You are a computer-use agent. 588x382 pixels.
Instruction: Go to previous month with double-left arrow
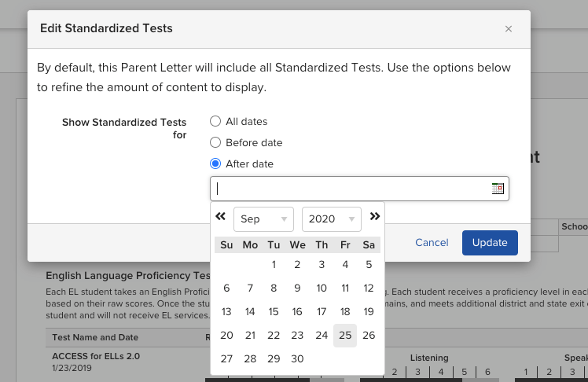click(x=220, y=216)
